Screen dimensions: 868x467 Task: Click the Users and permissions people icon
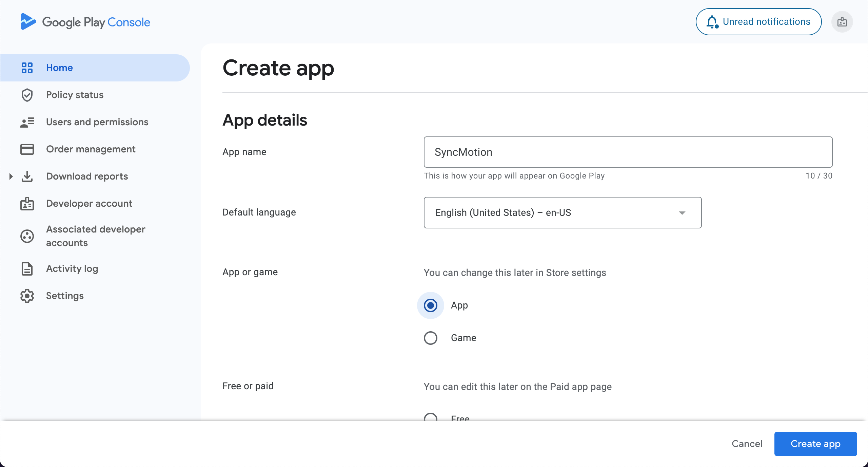(27, 122)
